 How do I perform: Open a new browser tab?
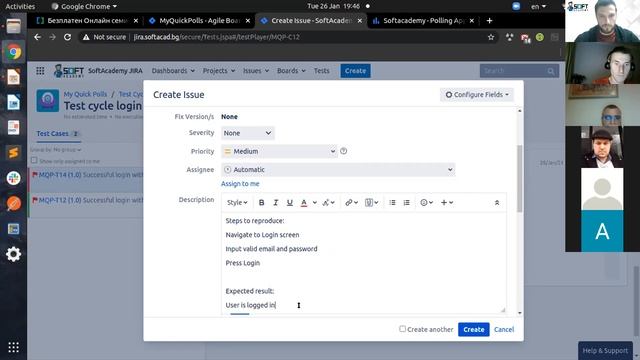pyautogui.click(x=489, y=21)
